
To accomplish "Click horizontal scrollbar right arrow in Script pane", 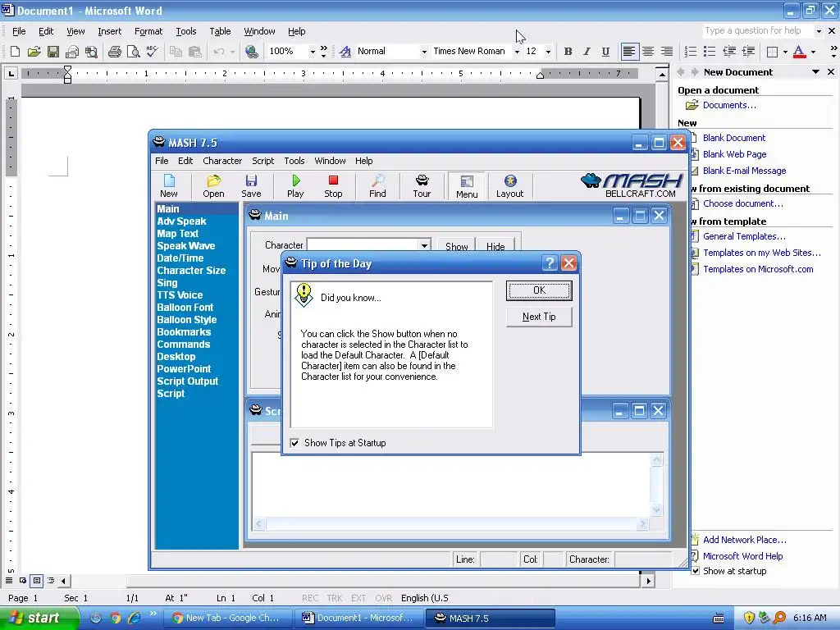I will pyautogui.click(x=642, y=524).
